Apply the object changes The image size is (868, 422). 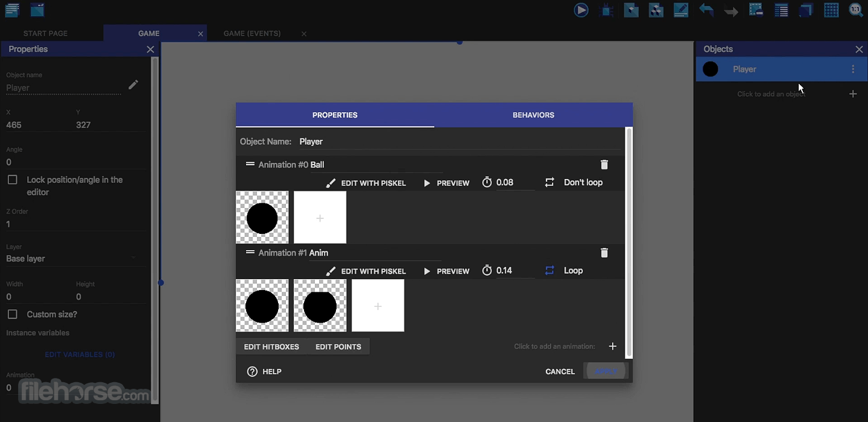point(606,371)
